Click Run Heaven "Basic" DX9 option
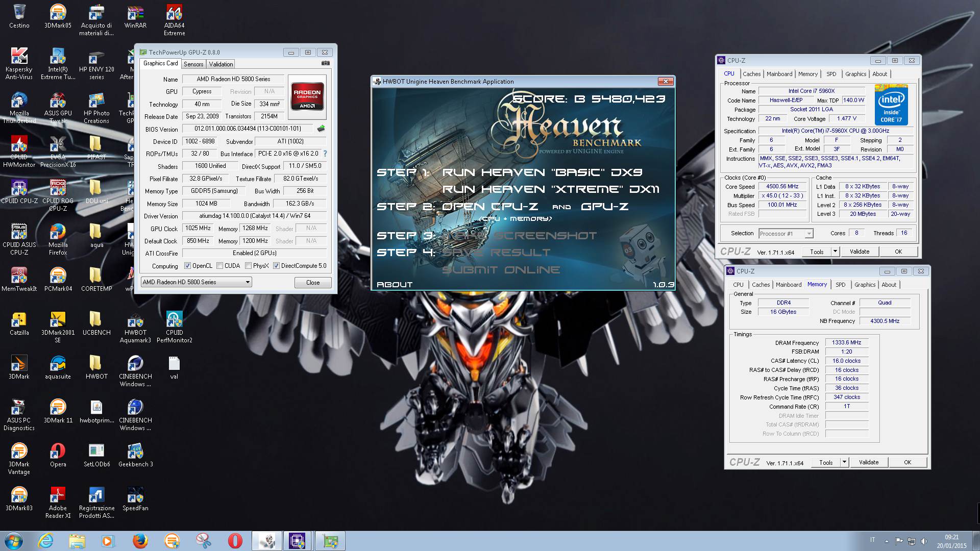Screen dimensions: 980x551 point(542,172)
